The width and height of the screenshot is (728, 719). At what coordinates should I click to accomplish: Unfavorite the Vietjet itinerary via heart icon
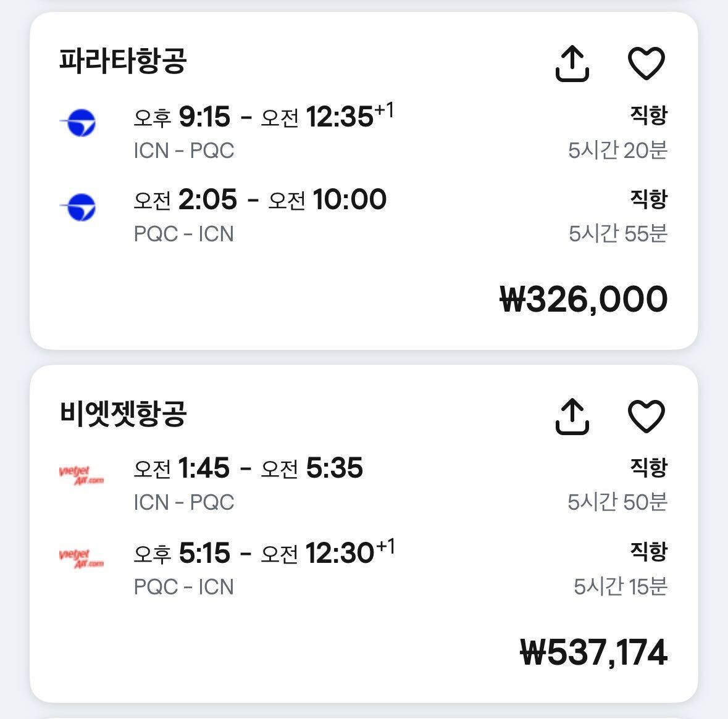(646, 417)
